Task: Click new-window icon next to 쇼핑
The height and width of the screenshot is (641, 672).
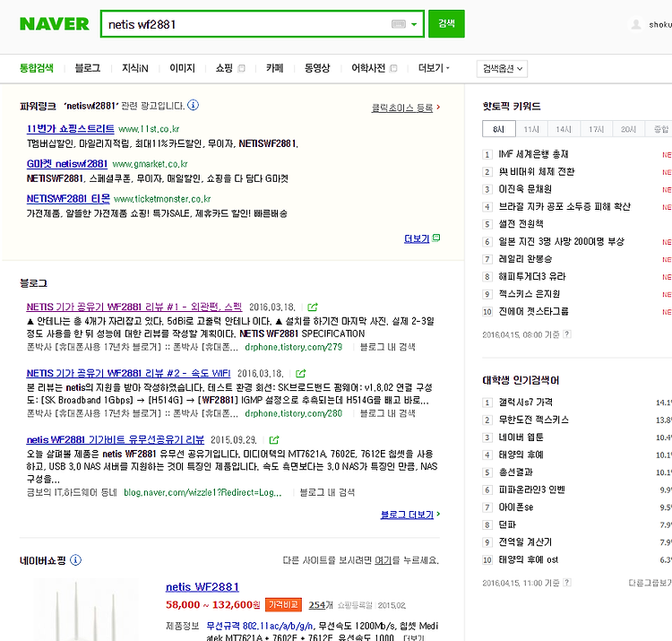Action: [x=241, y=68]
